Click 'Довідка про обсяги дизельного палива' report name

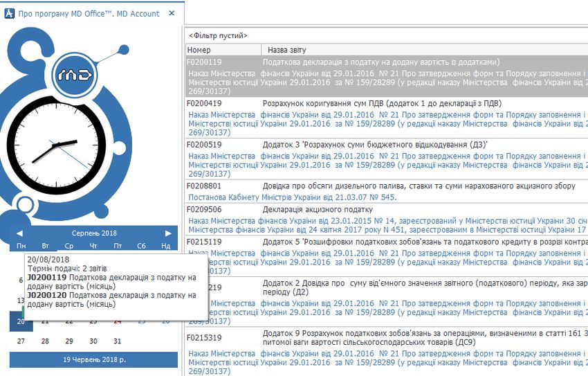click(x=419, y=186)
